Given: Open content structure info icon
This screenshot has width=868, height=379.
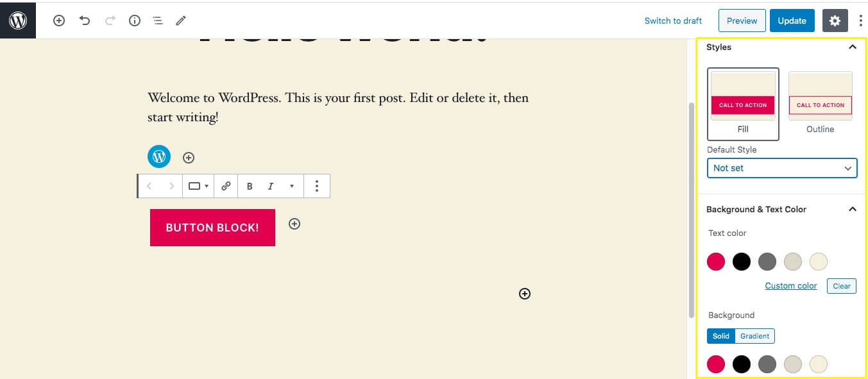Looking at the screenshot, I should coord(135,21).
